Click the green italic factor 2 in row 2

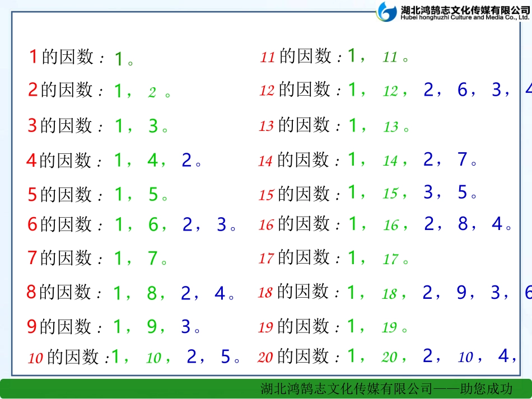click(152, 92)
